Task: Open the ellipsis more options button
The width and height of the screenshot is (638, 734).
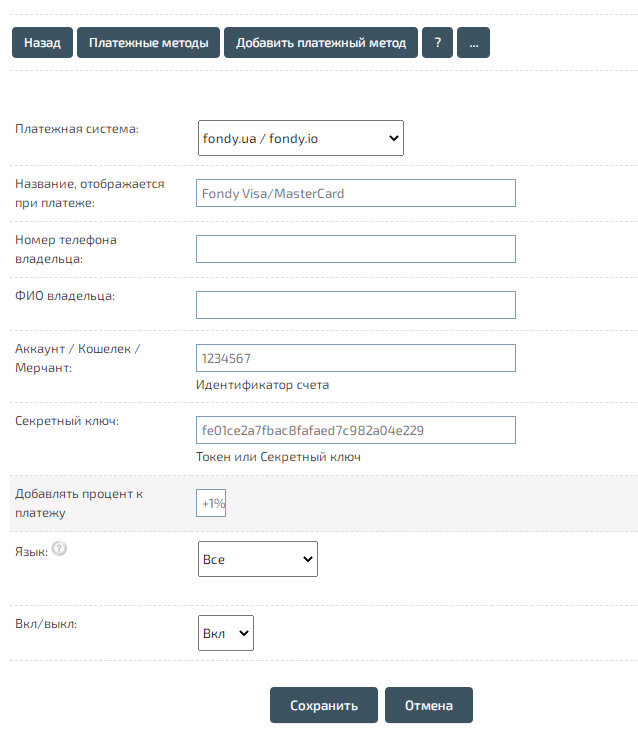Action: click(473, 43)
